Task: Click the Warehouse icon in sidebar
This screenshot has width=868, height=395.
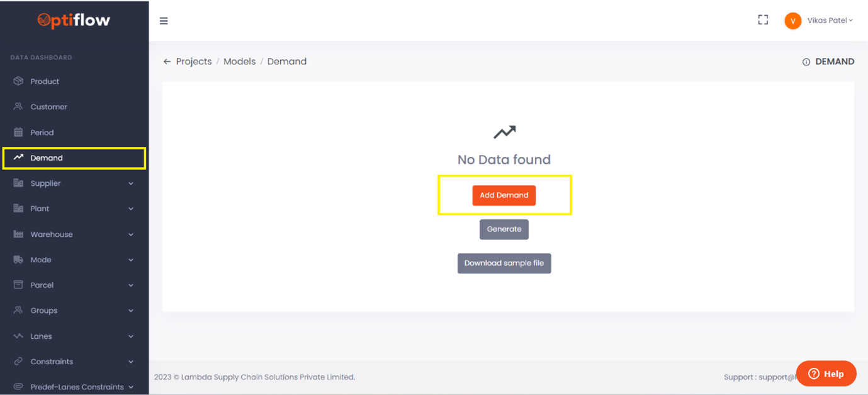Action: (x=18, y=234)
